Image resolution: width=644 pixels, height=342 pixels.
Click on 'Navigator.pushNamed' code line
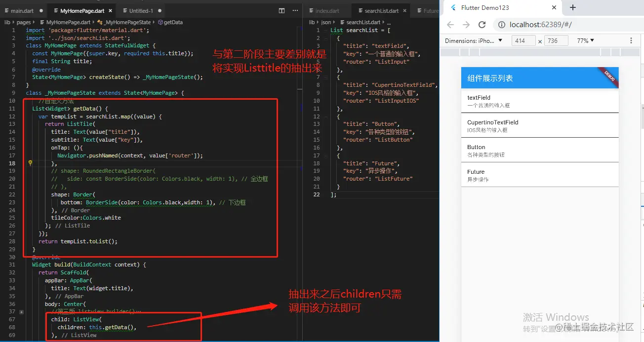click(130, 155)
